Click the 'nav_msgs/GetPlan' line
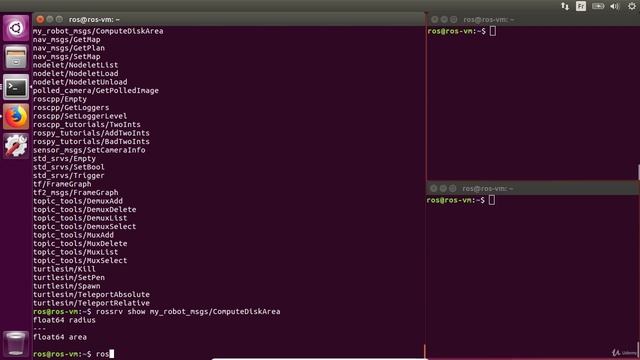Screen dimensions: 640x360 [69, 48]
